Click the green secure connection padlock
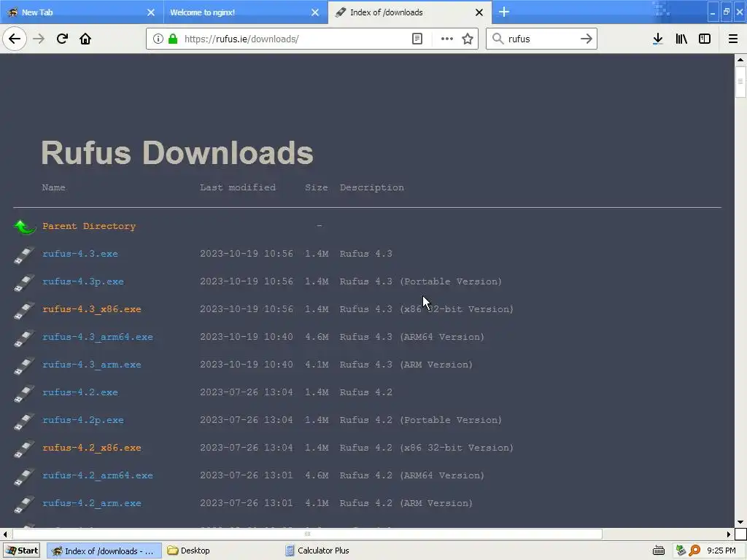This screenshot has height=560, width=747. click(173, 39)
